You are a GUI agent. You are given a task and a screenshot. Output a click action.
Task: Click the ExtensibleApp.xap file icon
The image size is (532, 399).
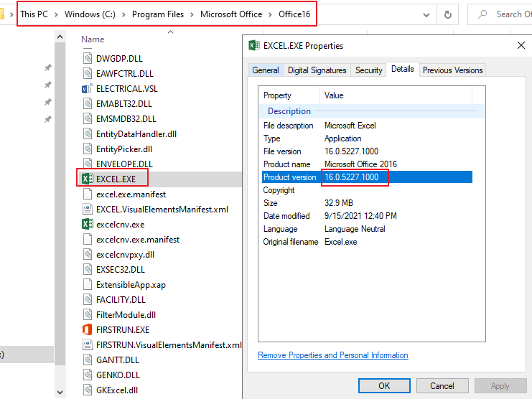[x=88, y=284]
